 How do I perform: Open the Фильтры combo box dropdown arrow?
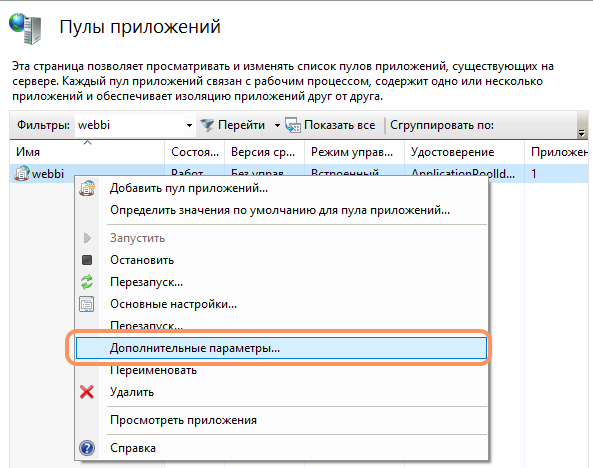(189, 125)
